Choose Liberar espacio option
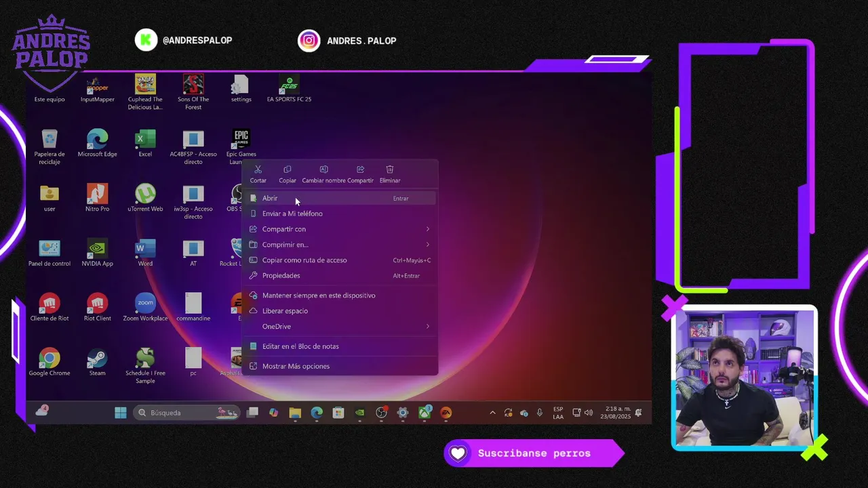The width and height of the screenshot is (868, 488). [x=340, y=311]
